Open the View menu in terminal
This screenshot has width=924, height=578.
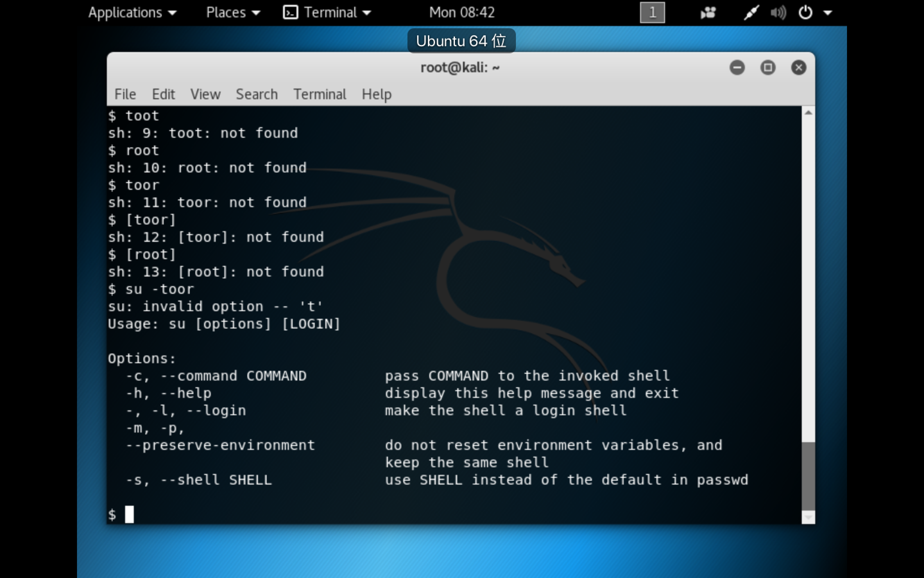point(205,94)
